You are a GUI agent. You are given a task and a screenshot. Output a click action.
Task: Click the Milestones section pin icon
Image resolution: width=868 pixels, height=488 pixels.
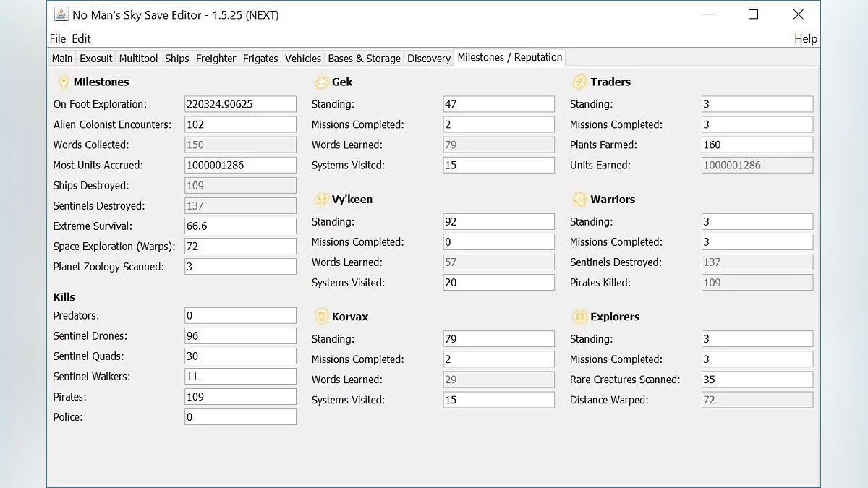click(x=63, y=82)
